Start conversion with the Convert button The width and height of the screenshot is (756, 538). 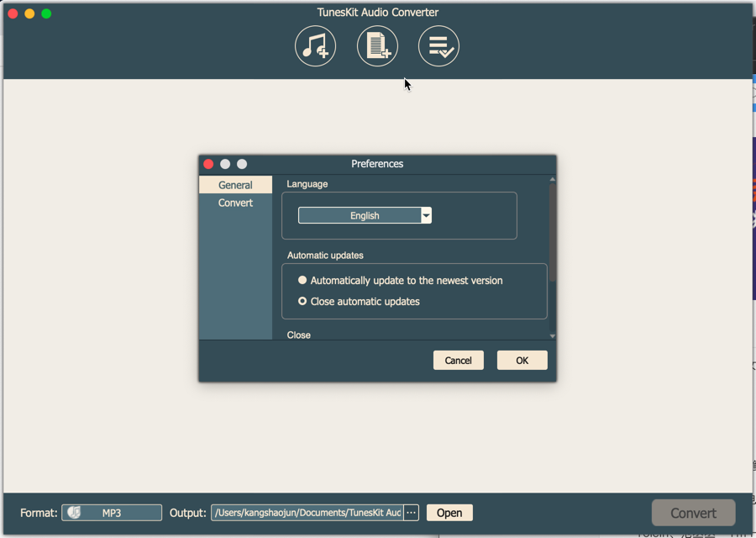point(693,513)
